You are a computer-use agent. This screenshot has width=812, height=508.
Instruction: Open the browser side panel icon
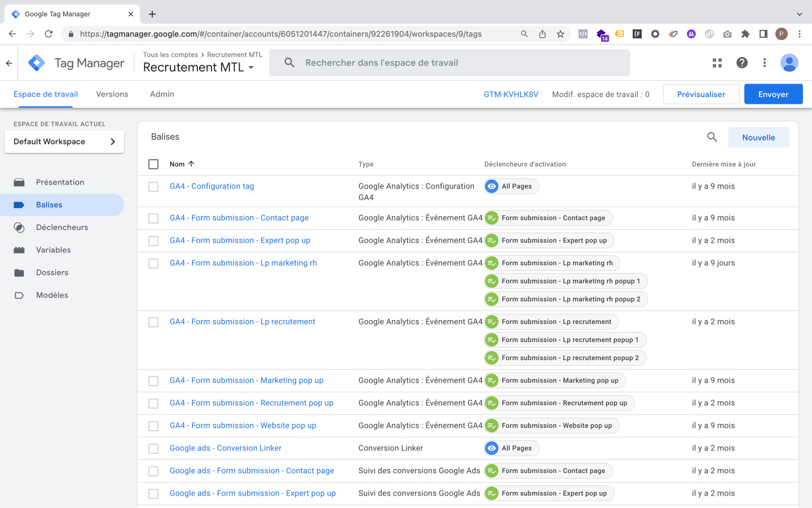(764, 34)
